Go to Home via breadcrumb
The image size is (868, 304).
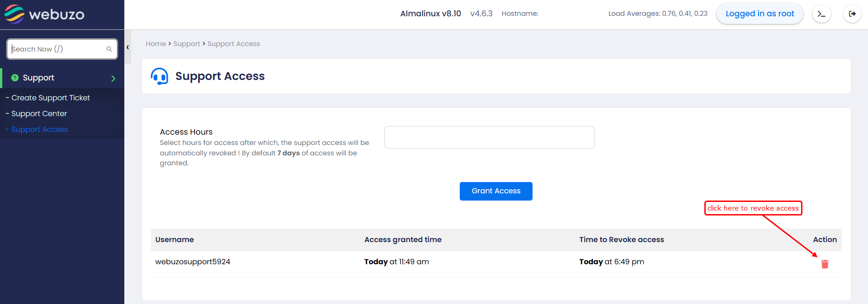pyautogui.click(x=156, y=44)
